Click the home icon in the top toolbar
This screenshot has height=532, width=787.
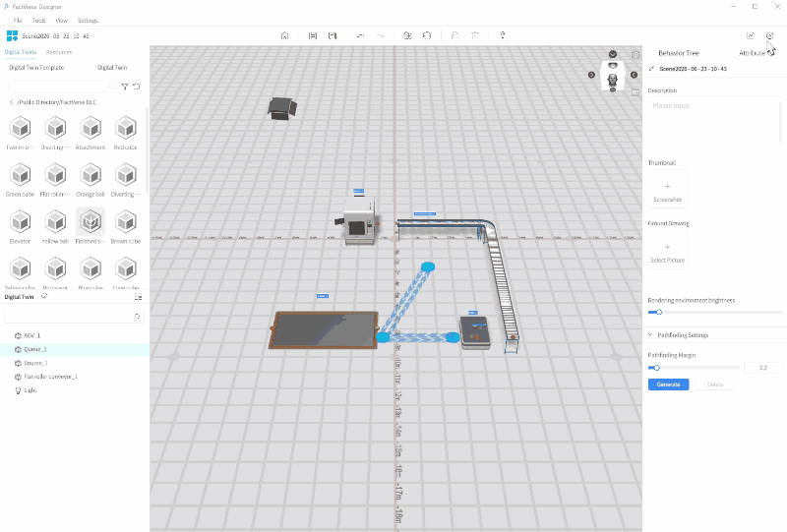point(284,35)
